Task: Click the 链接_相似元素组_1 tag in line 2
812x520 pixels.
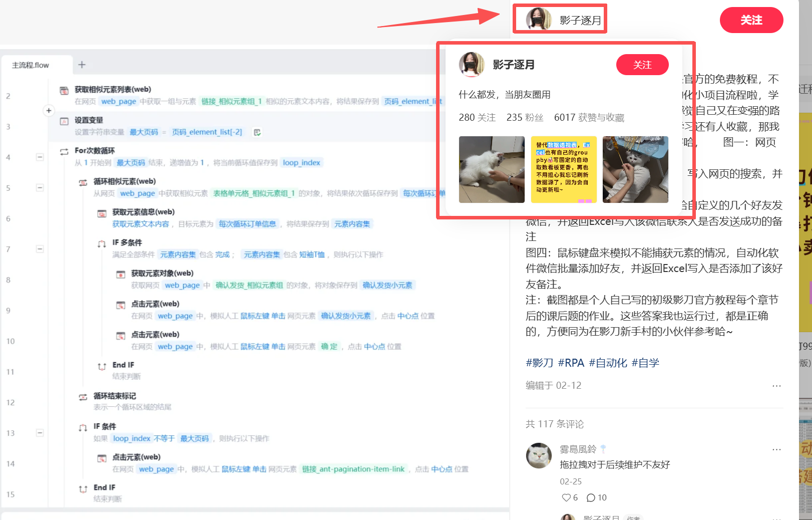Action: pyautogui.click(x=232, y=101)
